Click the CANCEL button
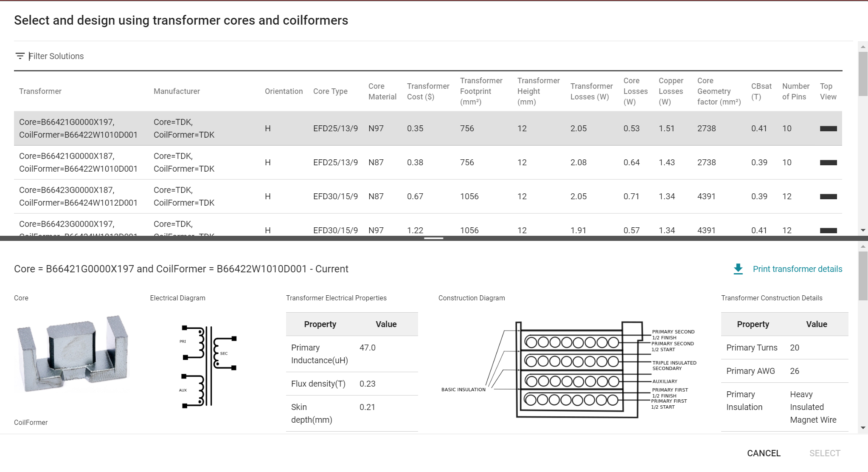The height and width of the screenshot is (472, 868). click(x=764, y=453)
